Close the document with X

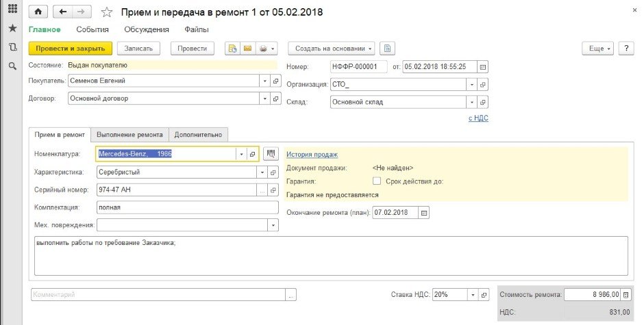coord(634,10)
